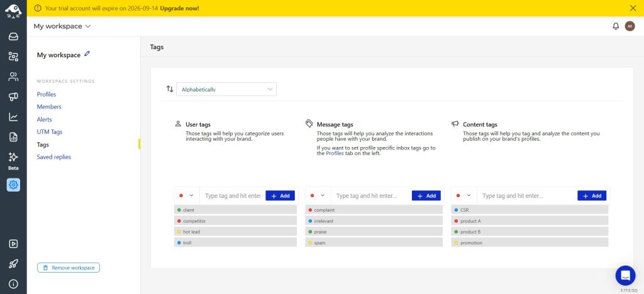Open Saved replies settings
The height and width of the screenshot is (294, 644).
click(x=54, y=157)
